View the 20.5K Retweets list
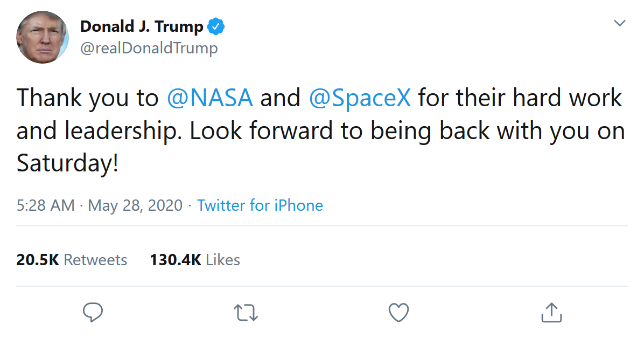 [x=72, y=260]
